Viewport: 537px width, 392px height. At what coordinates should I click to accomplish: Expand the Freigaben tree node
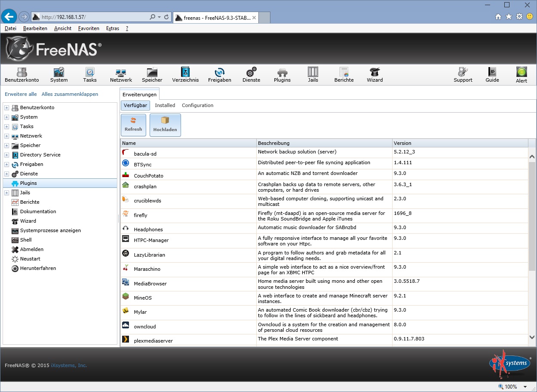point(7,164)
